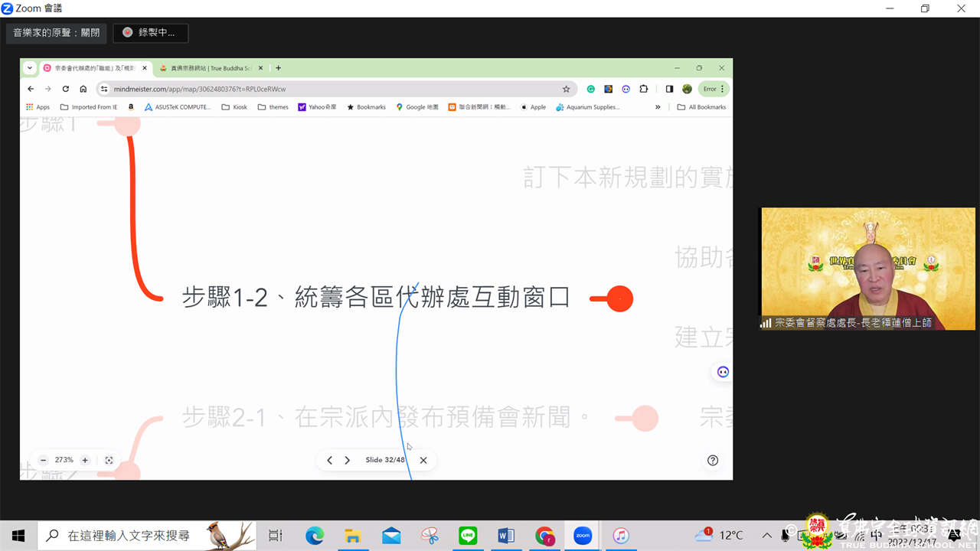Toggle the browser side panel
The image size is (980, 551).
pyautogui.click(x=669, y=89)
